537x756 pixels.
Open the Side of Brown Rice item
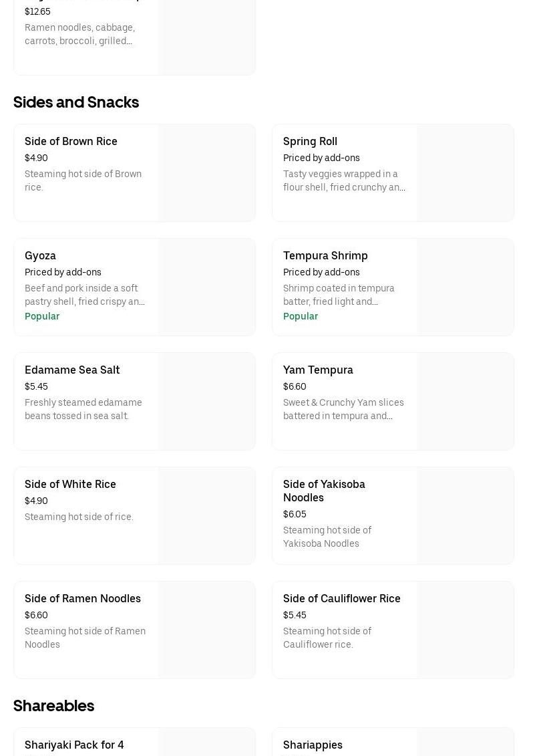click(71, 141)
